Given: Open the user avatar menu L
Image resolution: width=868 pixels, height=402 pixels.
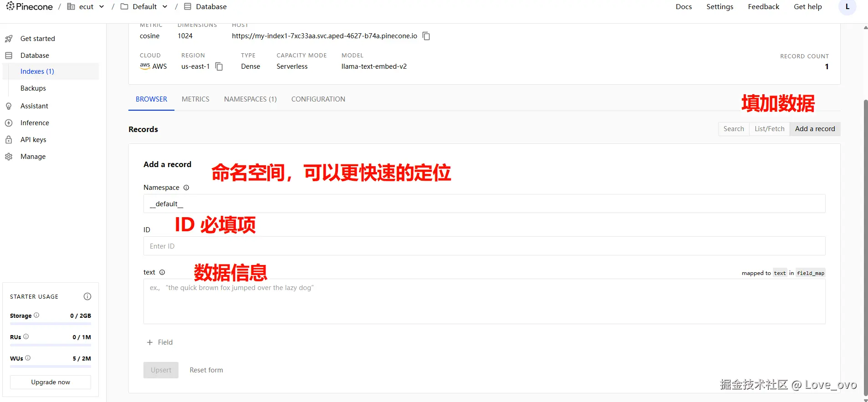Looking at the screenshot, I should point(847,6).
